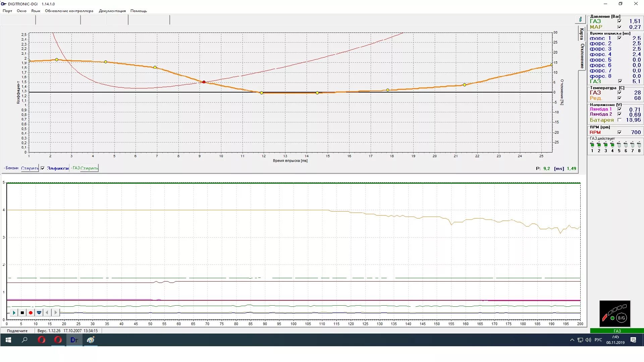The width and height of the screenshot is (644, 362).
Task: Click the grey left arrow scroll button
Action: click(x=47, y=313)
